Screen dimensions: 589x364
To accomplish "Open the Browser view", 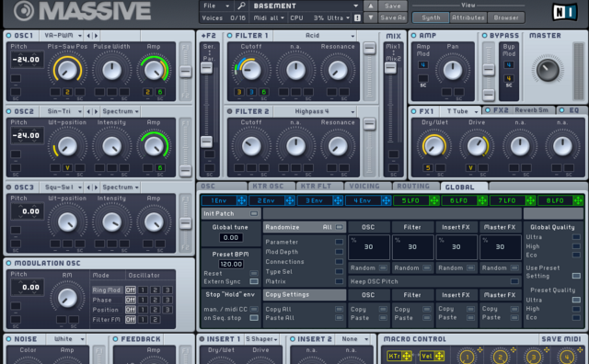I will (x=506, y=17).
